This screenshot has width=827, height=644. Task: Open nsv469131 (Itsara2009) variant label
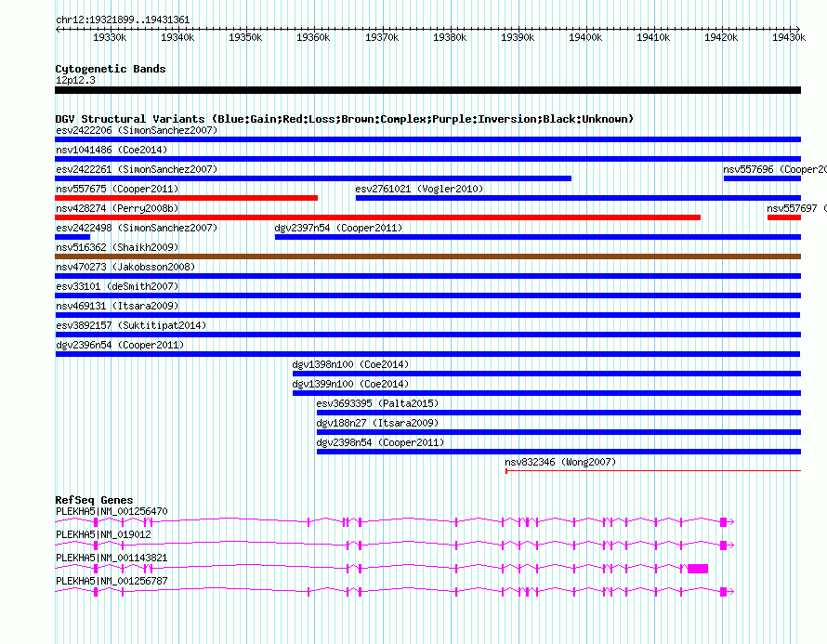click(117, 306)
